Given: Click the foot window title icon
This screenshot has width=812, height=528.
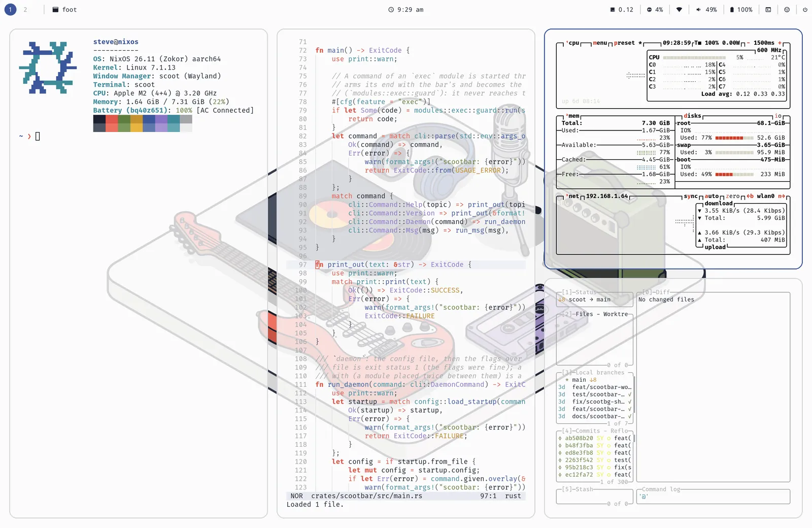Looking at the screenshot, I should [55, 10].
